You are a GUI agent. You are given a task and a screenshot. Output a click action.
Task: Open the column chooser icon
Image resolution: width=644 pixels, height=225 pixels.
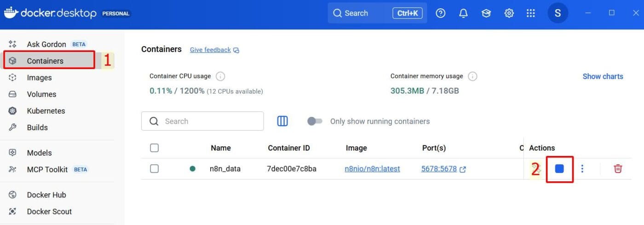pos(282,121)
